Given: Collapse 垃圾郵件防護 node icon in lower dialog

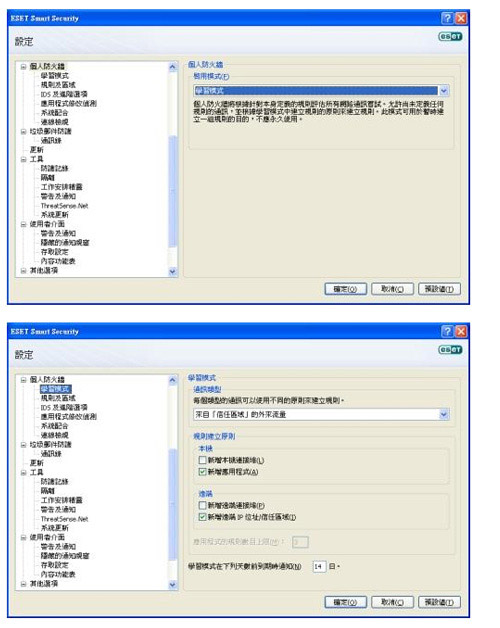Looking at the screenshot, I should click(24, 445).
